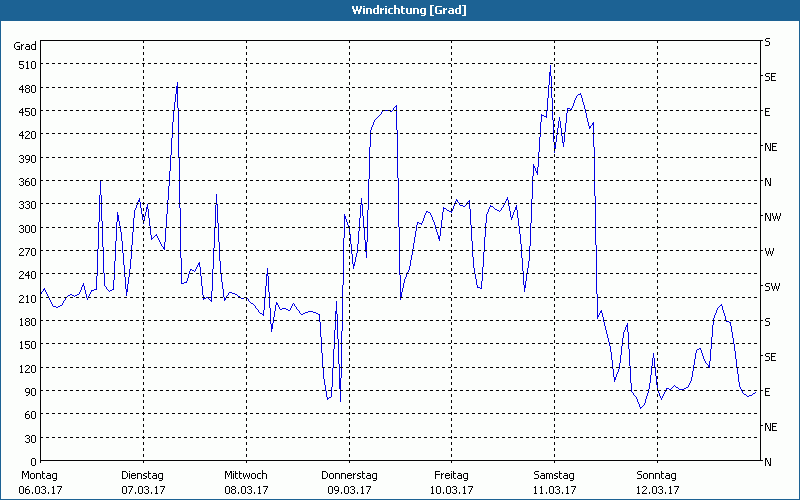Pick the y-axis value "180"
This screenshot has height=500, width=800.
tap(27, 322)
